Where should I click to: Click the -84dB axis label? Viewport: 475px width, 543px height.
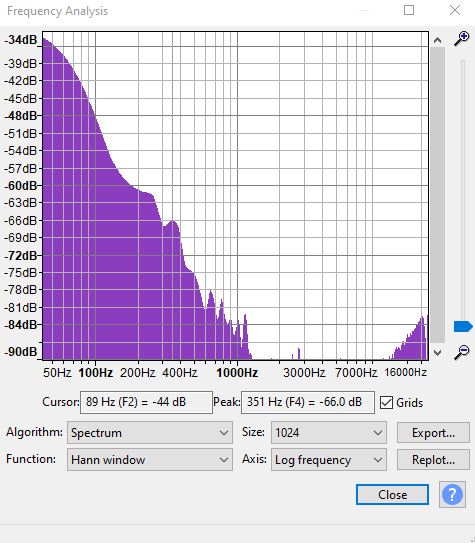point(21,325)
